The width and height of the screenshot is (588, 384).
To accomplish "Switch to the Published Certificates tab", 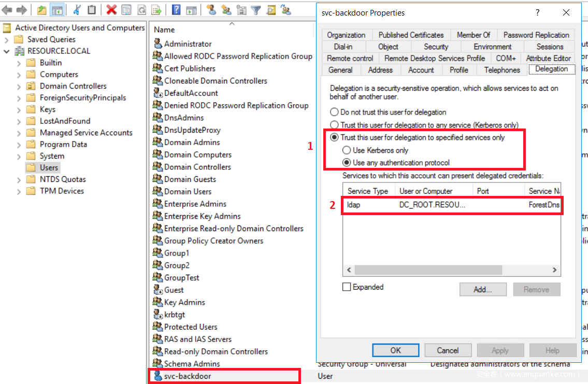I will [411, 35].
